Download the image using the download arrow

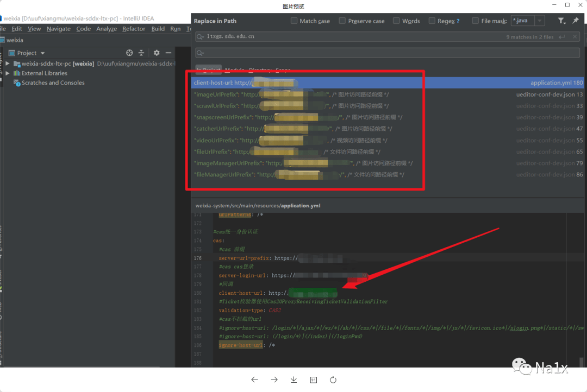[294, 380]
